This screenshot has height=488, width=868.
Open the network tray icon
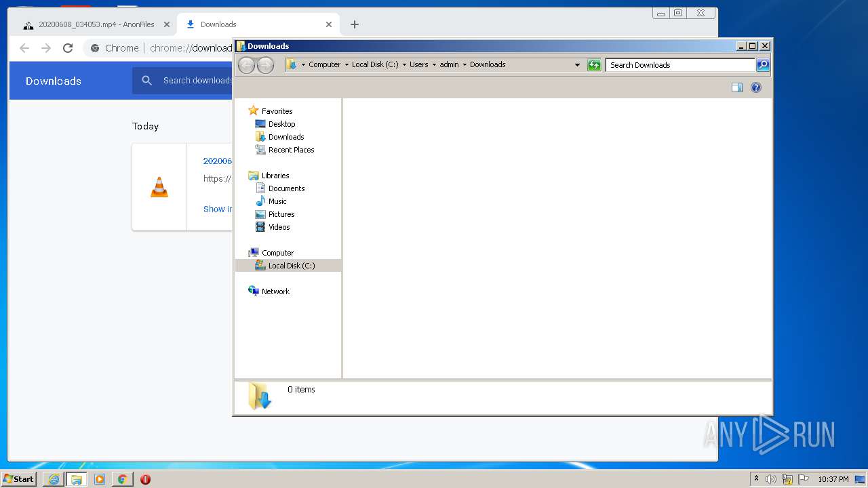[787, 479]
